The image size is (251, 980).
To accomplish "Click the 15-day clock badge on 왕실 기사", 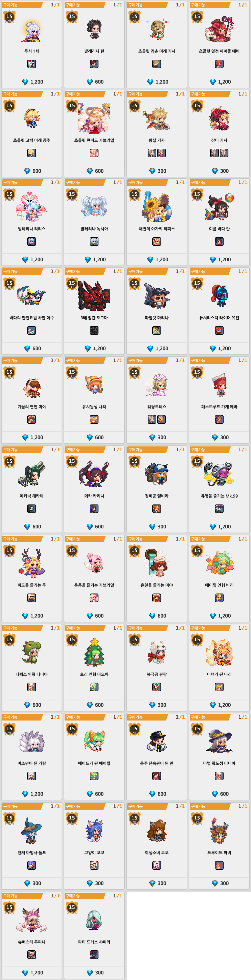I will click(x=134, y=106).
